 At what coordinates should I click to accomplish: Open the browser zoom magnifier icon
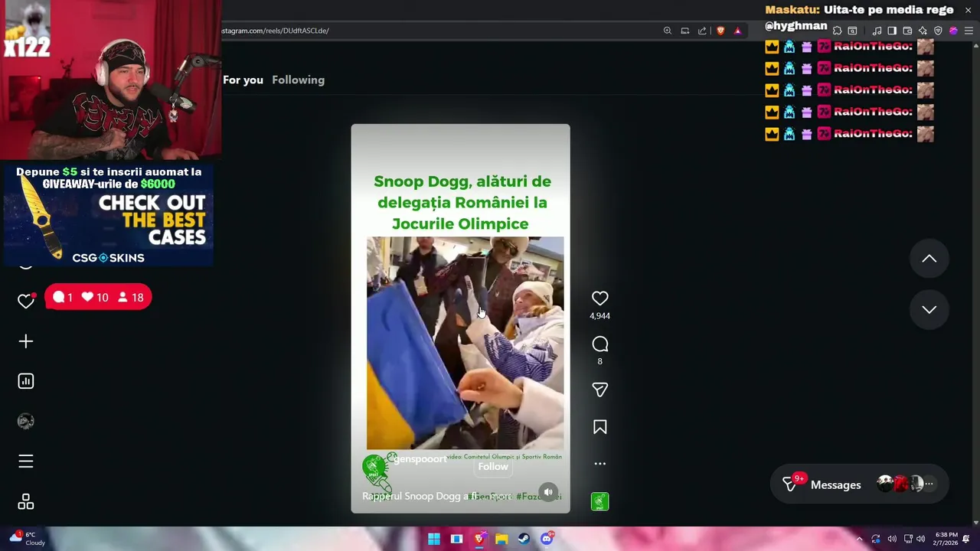pos(668,31)
